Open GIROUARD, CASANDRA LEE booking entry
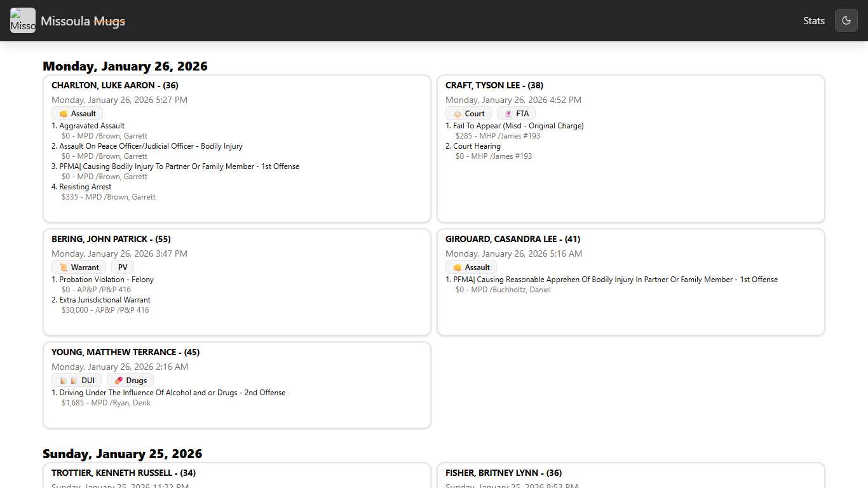The width and height of the screenshot is (868, 488). 512,239
